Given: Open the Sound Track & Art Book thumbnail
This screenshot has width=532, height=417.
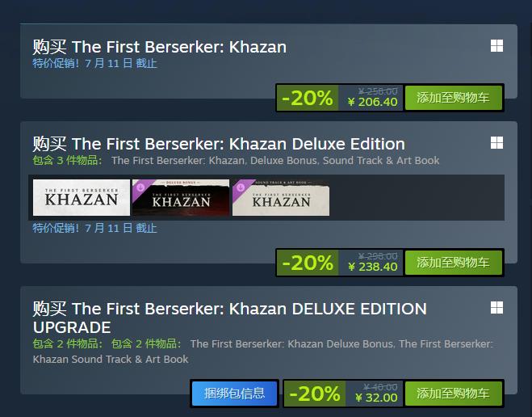Looking at the screenshot, I should pyautogui.click(x=281, y=198).
